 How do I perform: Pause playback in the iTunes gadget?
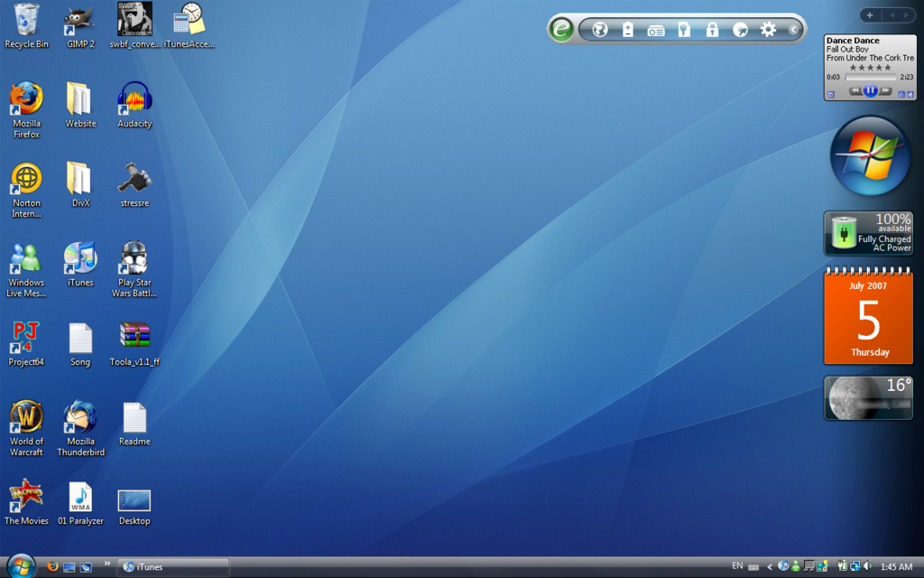click(x=870, y=90)
